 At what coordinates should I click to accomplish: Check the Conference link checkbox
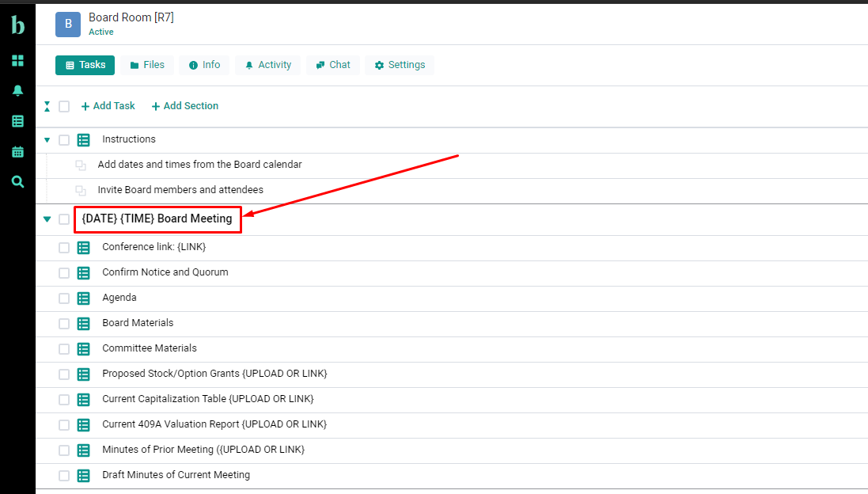click(x=64, y=248)
